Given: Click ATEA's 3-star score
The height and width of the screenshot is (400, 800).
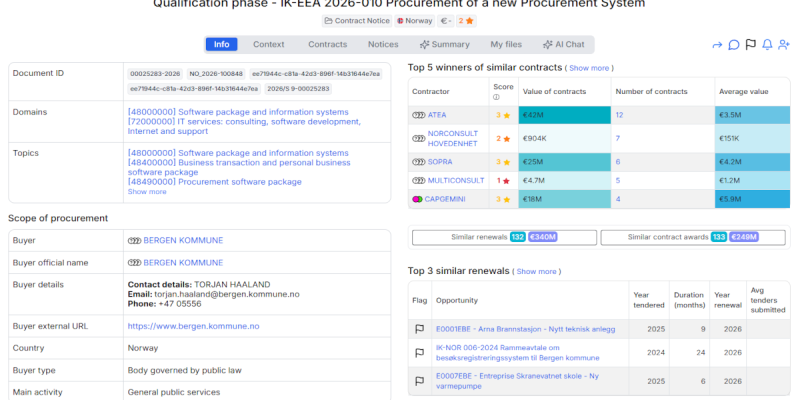Looking at the screenshot, I should pyautogui.click(x=503, y=115).
